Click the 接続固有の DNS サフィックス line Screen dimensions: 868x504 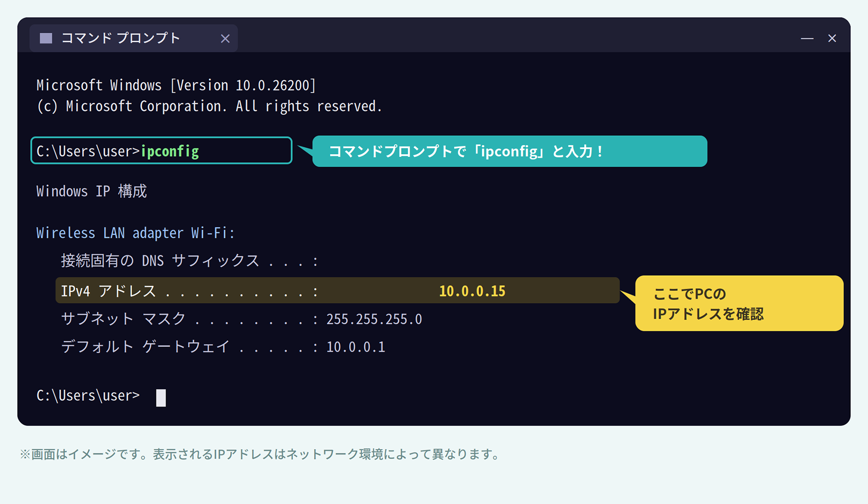[x=190, y=261]
